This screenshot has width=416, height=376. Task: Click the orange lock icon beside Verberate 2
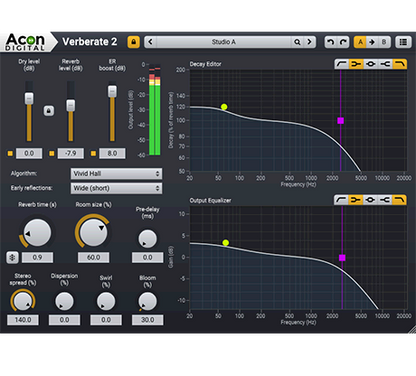133,42
